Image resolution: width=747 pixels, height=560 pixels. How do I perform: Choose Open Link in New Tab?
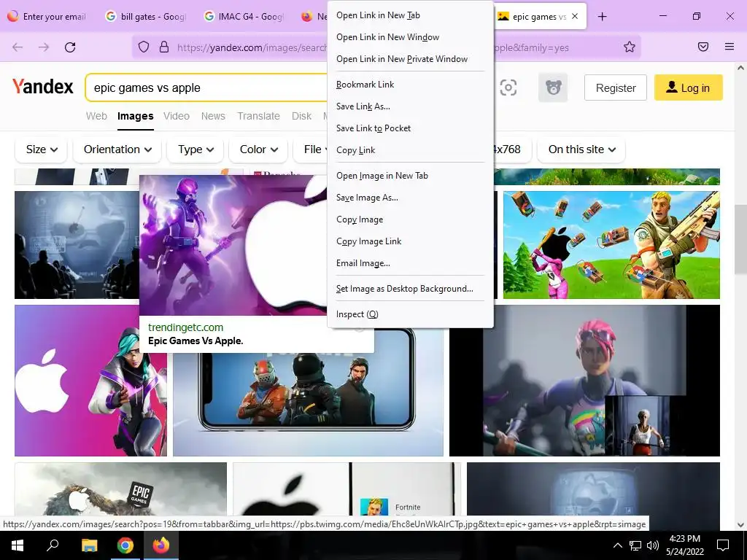pos(410,15)
